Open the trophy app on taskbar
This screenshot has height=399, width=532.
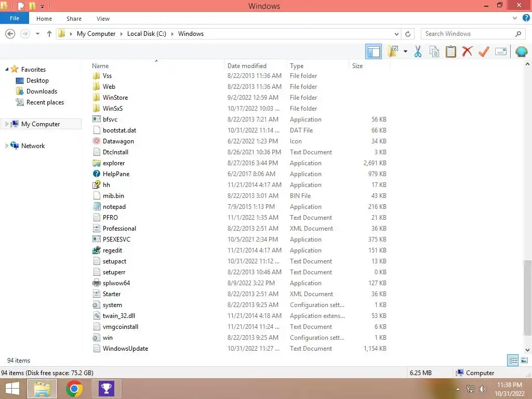tap(106, 389)
